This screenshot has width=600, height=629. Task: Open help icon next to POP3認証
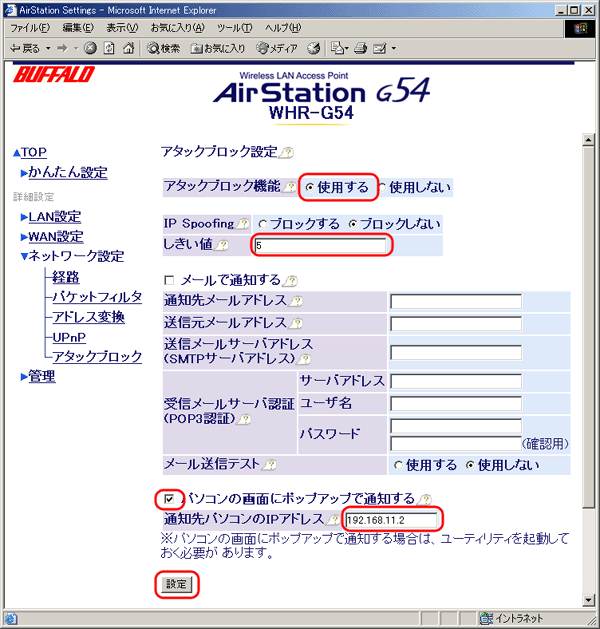[x=244, y=420]
